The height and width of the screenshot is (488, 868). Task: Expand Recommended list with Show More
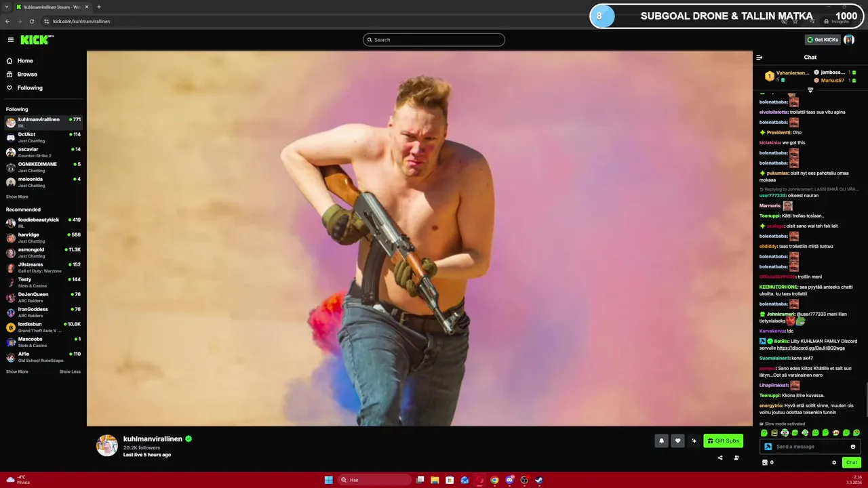pos(17,371)
